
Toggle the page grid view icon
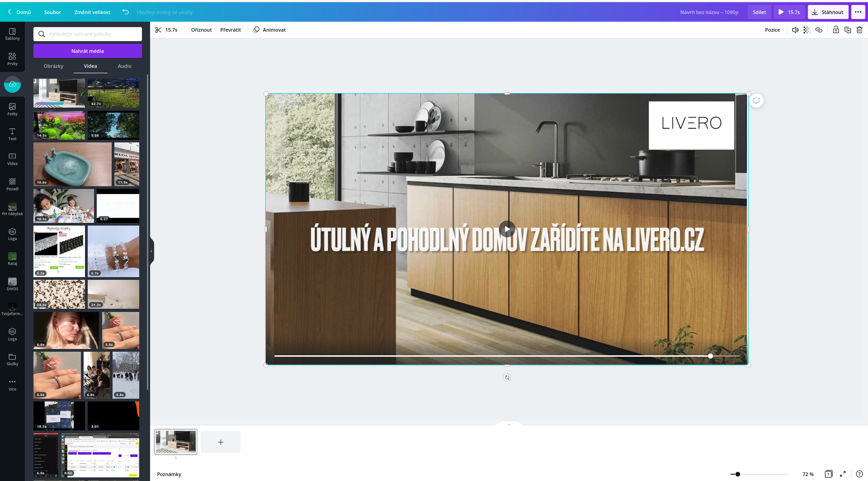click(x=828, y=474)
